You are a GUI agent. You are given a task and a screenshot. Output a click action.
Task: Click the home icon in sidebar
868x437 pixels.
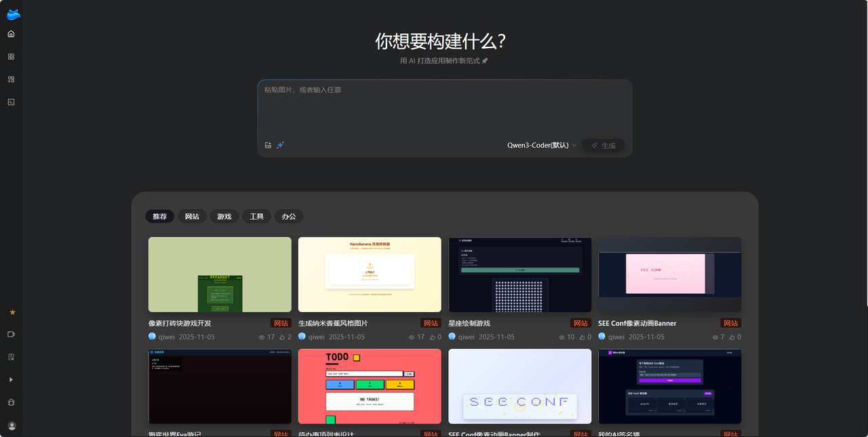point(11,34)
